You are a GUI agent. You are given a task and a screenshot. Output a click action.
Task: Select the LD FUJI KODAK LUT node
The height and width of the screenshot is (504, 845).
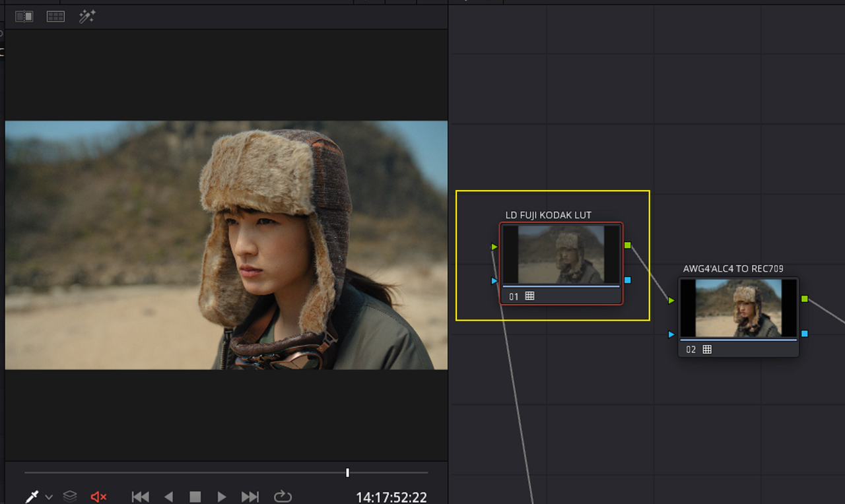coord(561,263)
